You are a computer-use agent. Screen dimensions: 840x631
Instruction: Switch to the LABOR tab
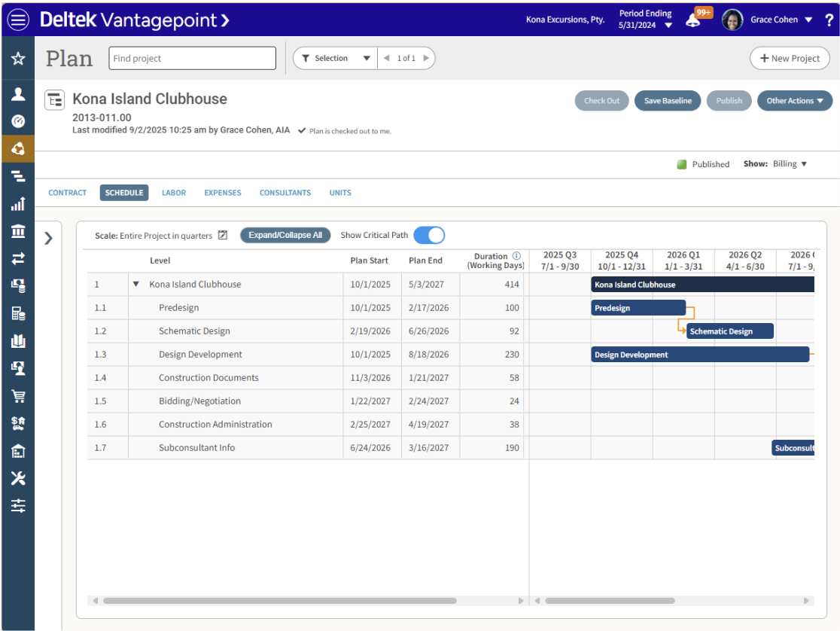(x=174, y=193)
